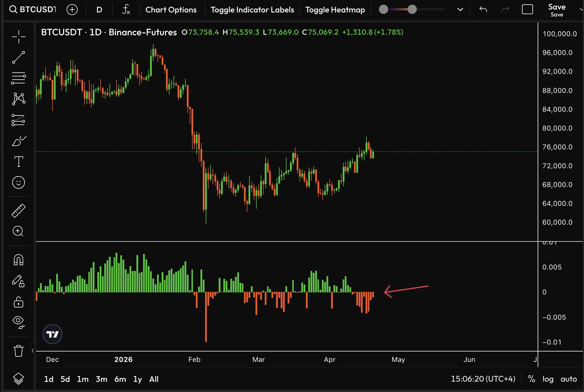Open the Fibonacci retracement tool

(x=19, y=78)
